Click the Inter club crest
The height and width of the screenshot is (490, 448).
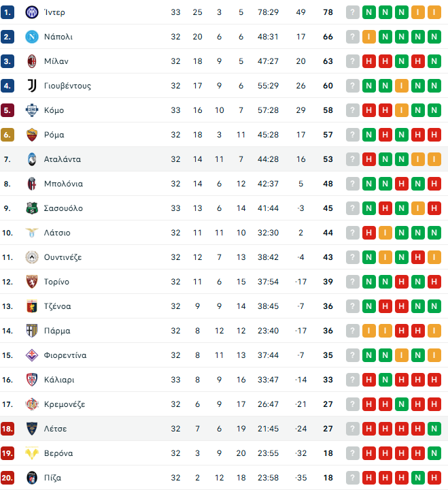coord(31,12)
